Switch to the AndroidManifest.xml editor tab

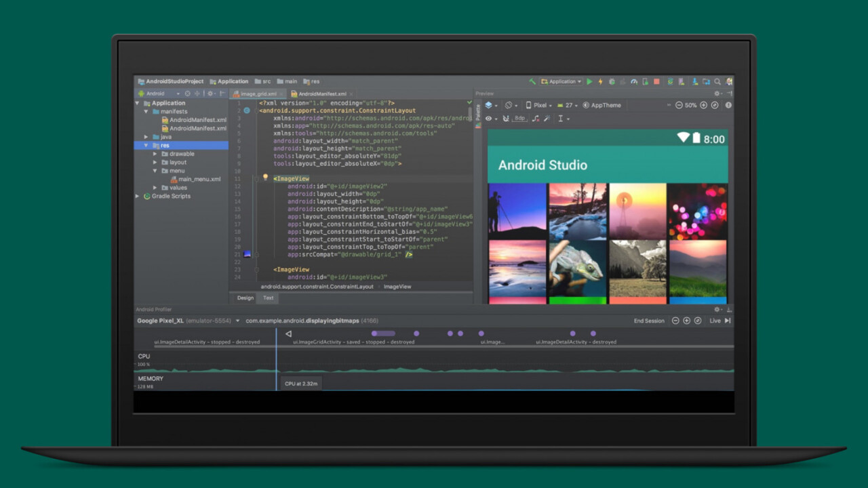(322, 94)
